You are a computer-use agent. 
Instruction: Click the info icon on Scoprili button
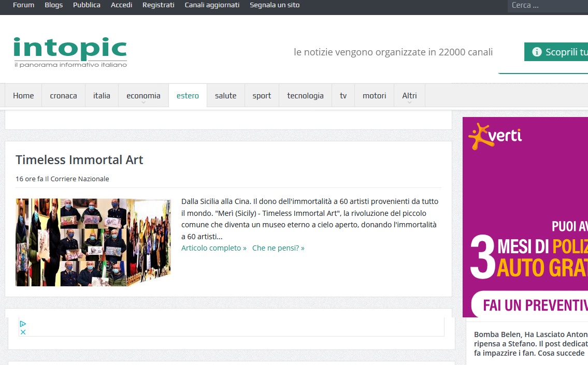coord(537,52)
